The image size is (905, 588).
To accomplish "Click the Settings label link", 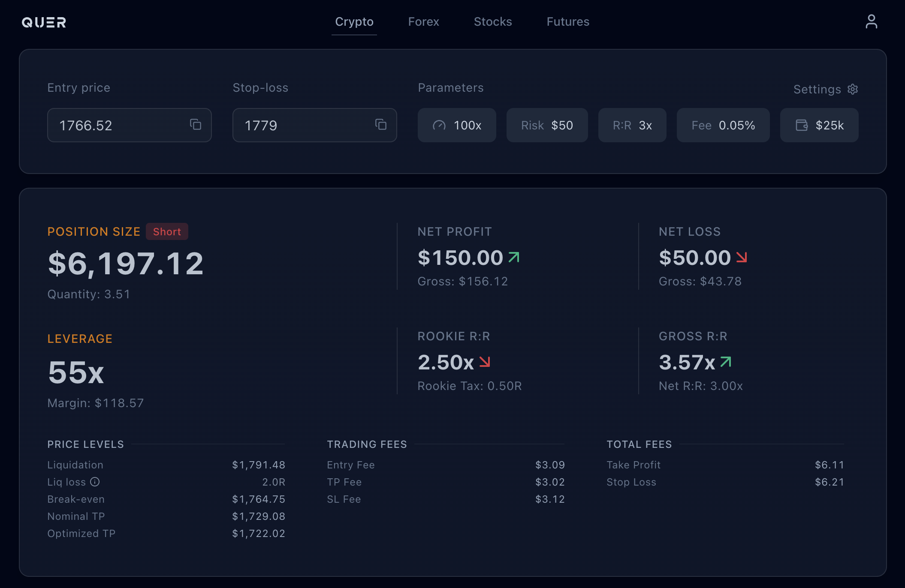I will (x=817, y=89).
